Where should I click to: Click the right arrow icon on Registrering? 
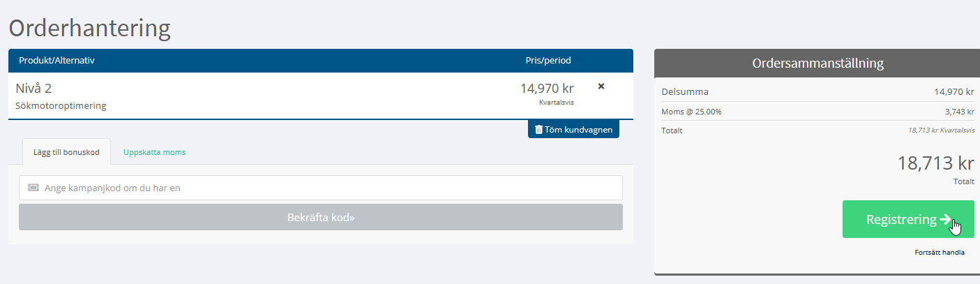(946, 219)
